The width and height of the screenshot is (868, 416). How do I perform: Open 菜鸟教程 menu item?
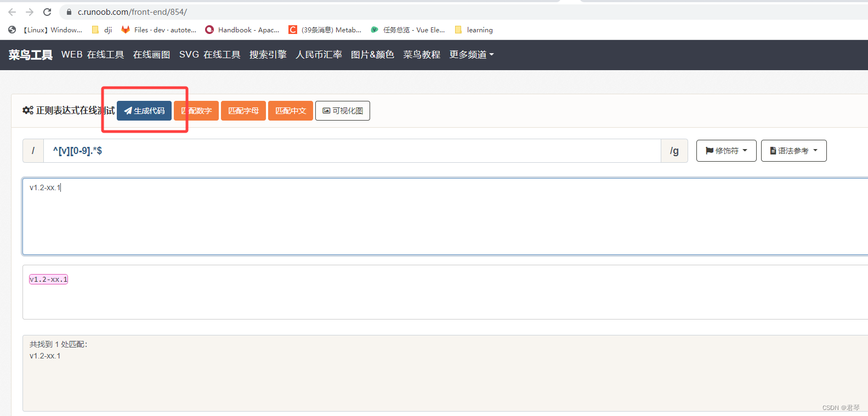click(422, 55)
